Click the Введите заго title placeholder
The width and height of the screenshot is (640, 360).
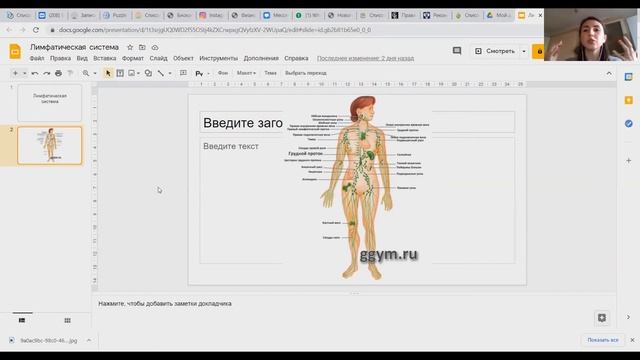click(x=242, y=122)
